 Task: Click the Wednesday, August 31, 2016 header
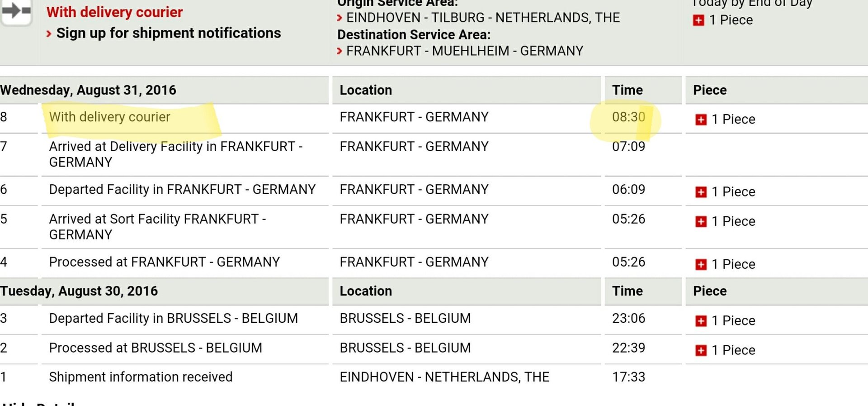coord(88,90)
